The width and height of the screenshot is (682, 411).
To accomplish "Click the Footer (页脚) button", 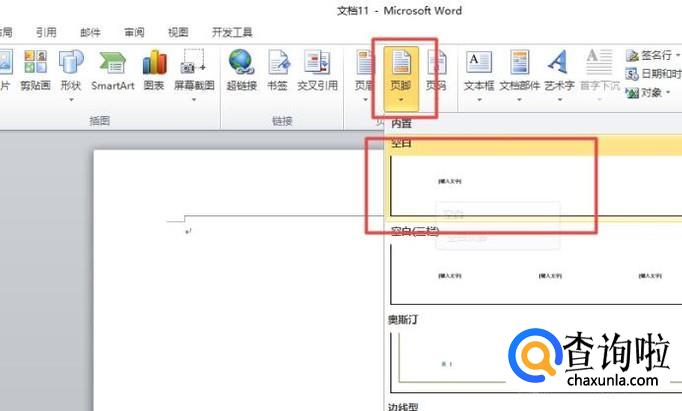I will [x=401, y=78].
